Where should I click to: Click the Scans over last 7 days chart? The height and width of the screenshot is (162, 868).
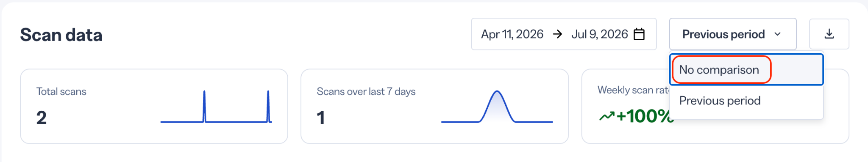coord(497,106)
